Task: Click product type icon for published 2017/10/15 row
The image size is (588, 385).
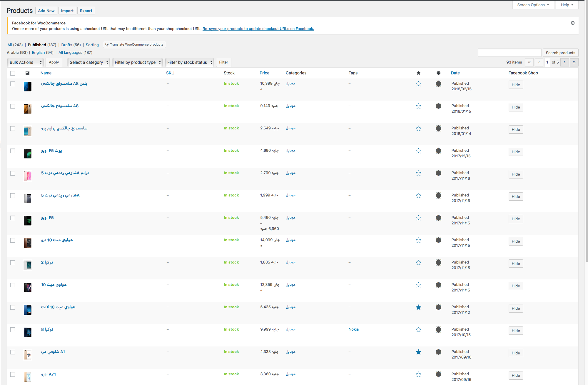Action: [438, 329]
